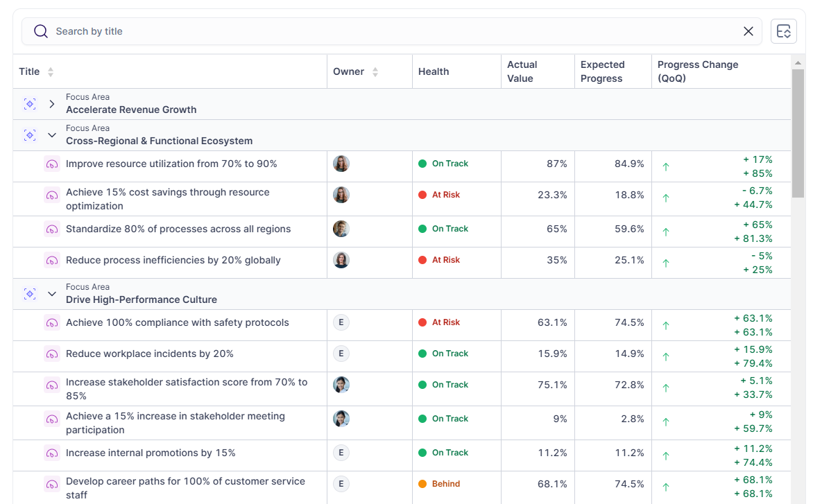Select the Health column header
Image resolution: width=813 pixels, height=504 pixels.
(x=434, y=71)
